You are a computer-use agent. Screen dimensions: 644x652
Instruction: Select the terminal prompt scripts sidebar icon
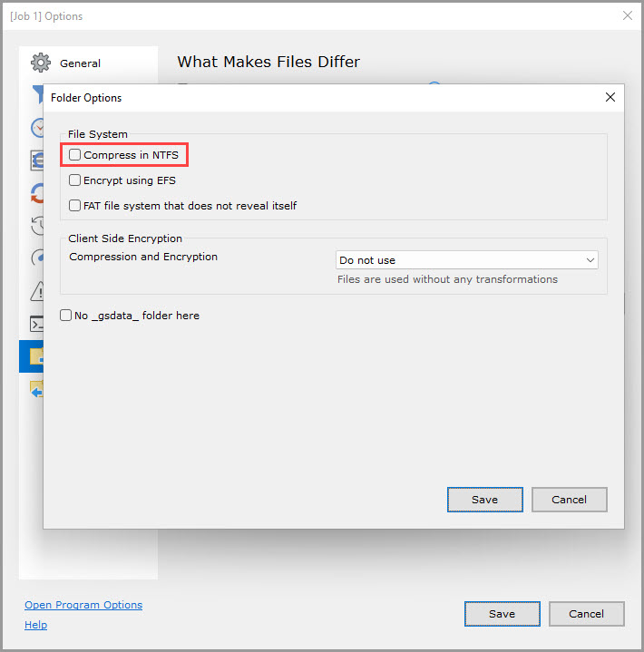tap(36, 324)
